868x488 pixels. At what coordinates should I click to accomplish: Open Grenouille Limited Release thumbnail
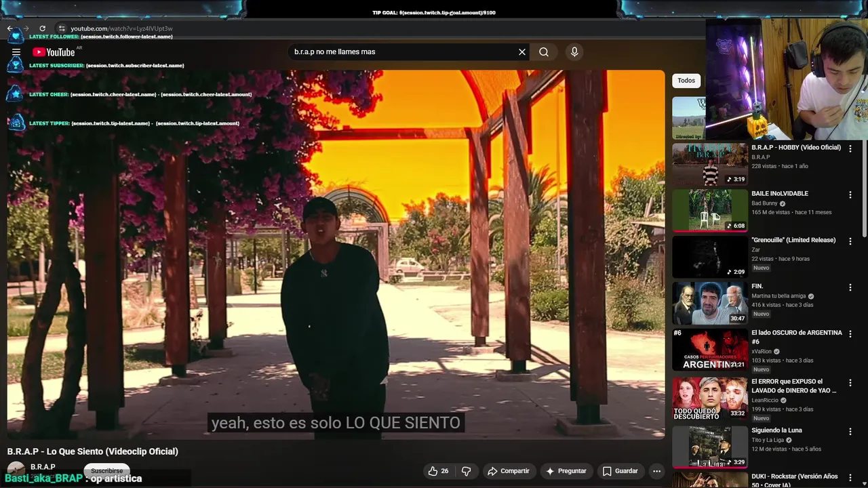coord(710,257)
